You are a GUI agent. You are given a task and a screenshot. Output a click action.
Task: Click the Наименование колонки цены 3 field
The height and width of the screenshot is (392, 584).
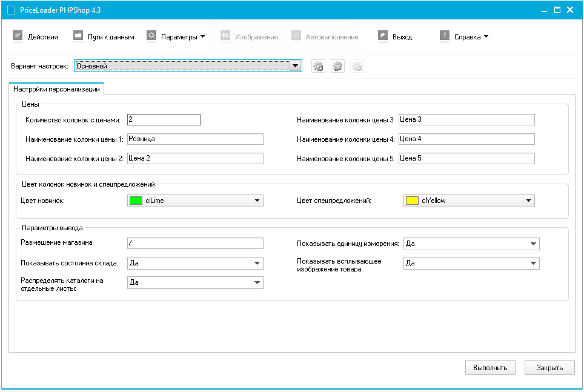(x=466, y=119)
